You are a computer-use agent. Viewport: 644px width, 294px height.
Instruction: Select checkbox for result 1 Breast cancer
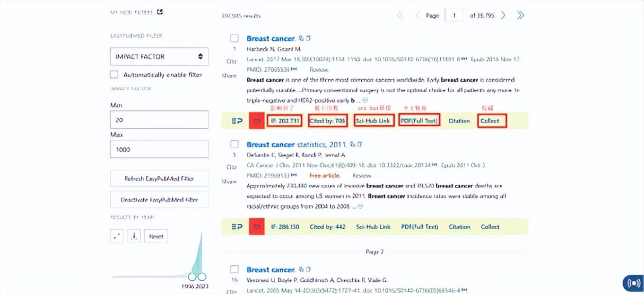point(234,38)
